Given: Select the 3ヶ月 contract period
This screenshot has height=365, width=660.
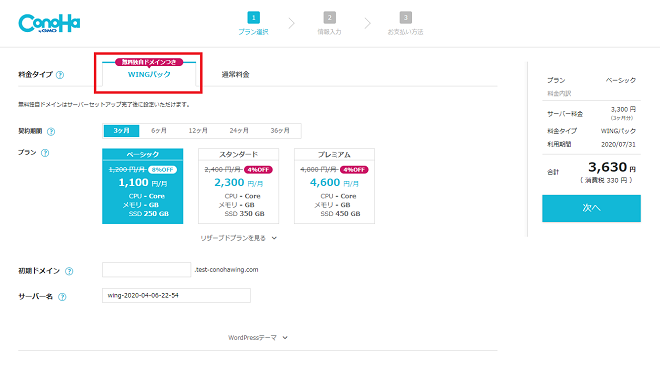Looking at the screenshot, I should click(121, 131).
